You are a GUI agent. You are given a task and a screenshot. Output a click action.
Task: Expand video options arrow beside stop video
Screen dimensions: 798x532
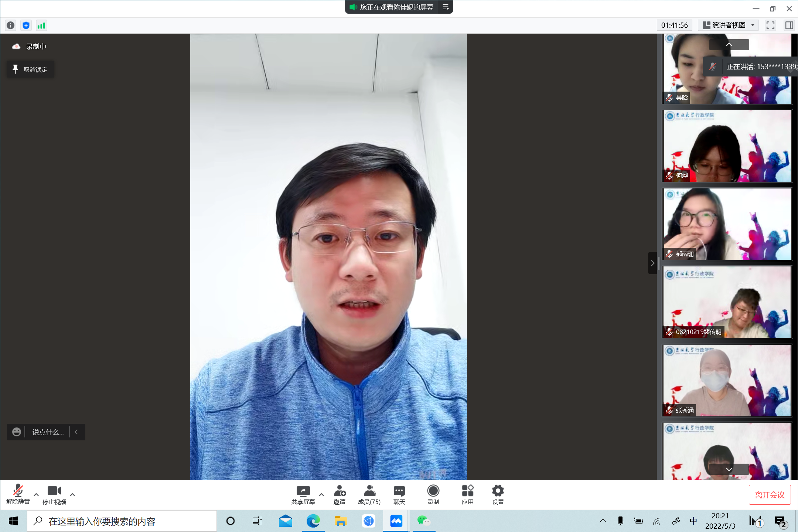tap(72, 494)
